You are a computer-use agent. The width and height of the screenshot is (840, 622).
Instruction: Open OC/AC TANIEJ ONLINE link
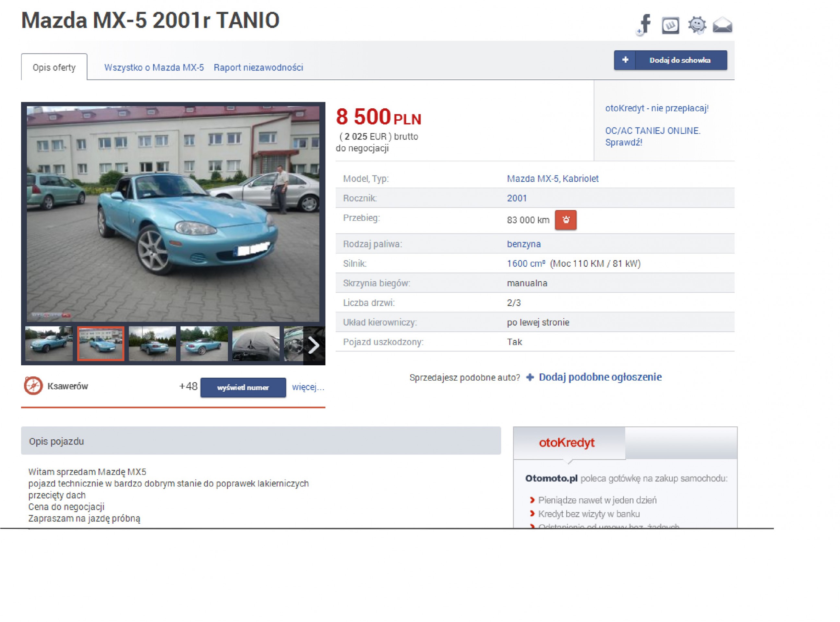tap(653, 136)
